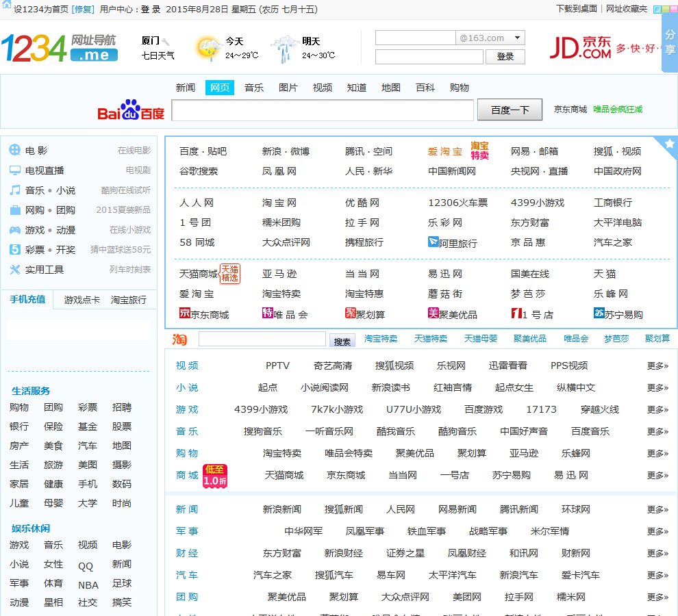
Task: Open the 实用工具 wrench icon
Action: [x=15, y=270]
